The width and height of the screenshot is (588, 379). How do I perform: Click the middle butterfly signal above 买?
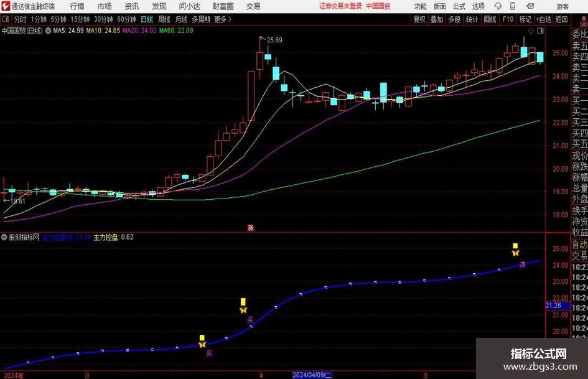tap(243, 310)
